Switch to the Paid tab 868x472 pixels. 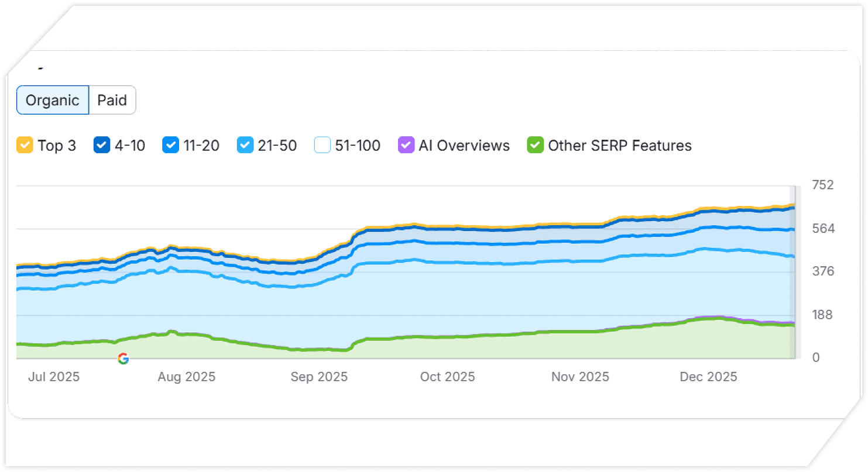click(x=112, y=100)
